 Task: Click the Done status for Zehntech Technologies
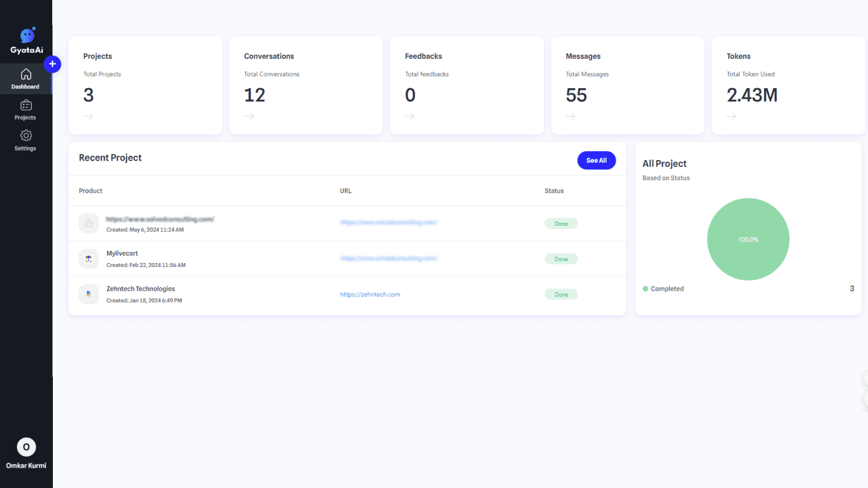561,295
